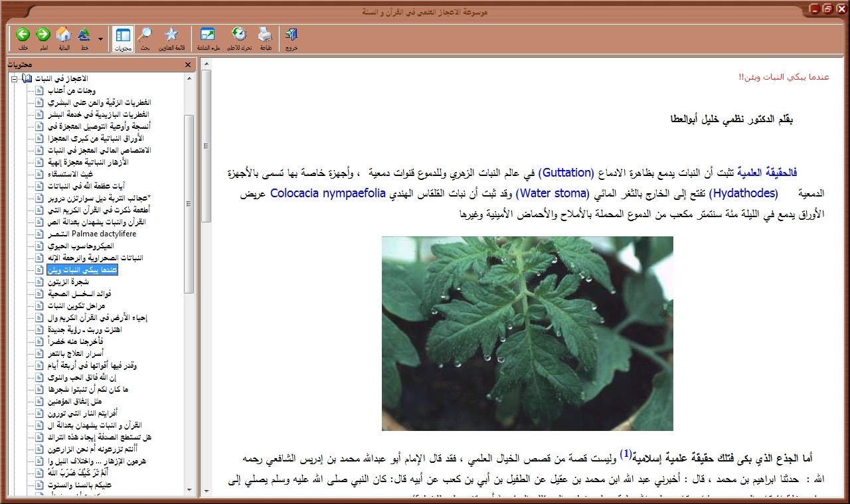Go to Home (البداية) page icon

(64, 35)
